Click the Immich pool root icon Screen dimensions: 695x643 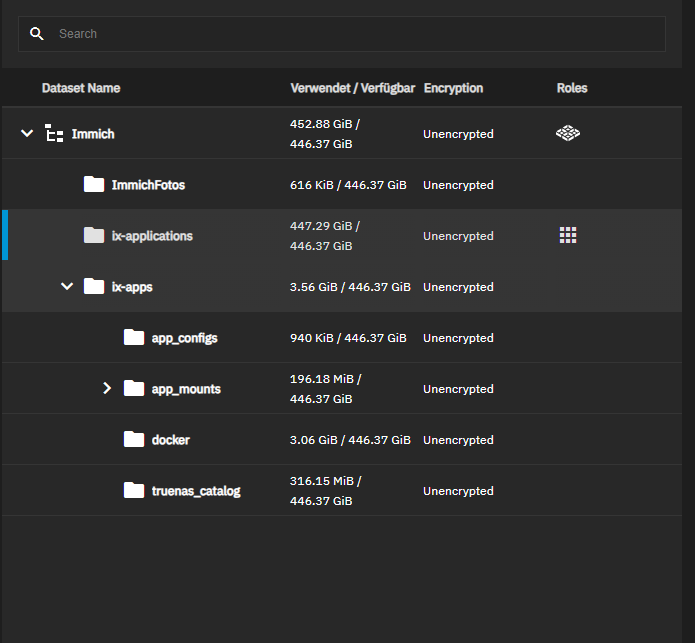tap(55, 134)
